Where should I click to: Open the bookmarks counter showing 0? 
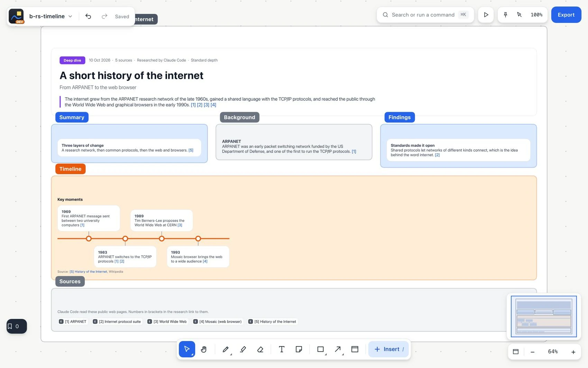[x=17, y=326]
